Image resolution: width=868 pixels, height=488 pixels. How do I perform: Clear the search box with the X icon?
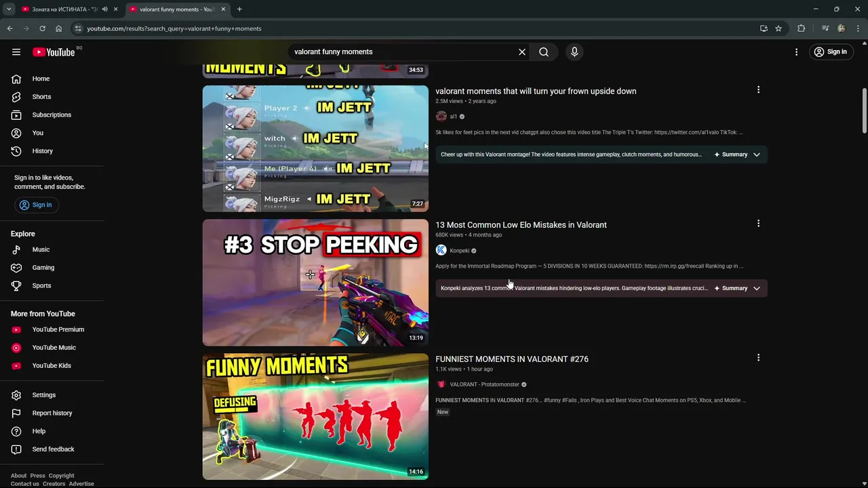point(522,52)
